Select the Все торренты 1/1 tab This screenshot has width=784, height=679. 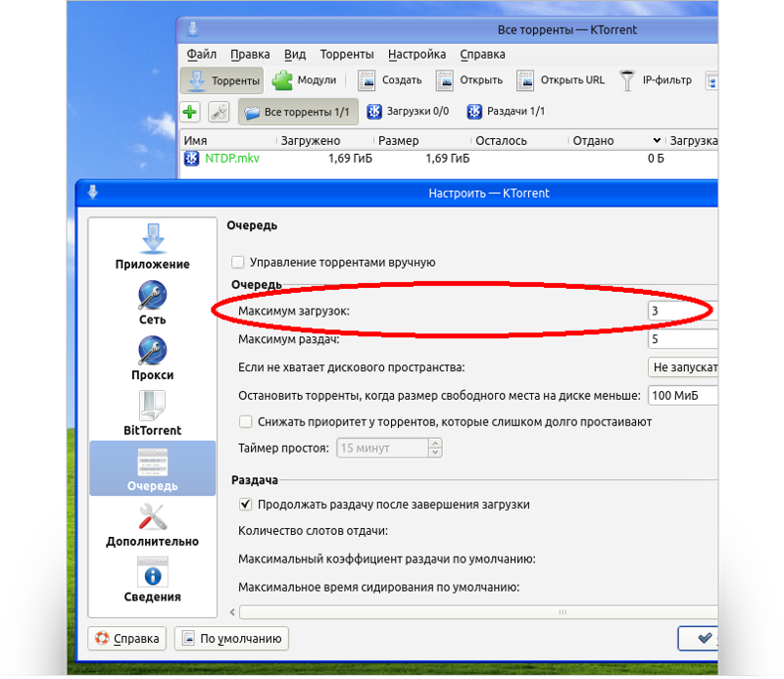pos(299,112)
